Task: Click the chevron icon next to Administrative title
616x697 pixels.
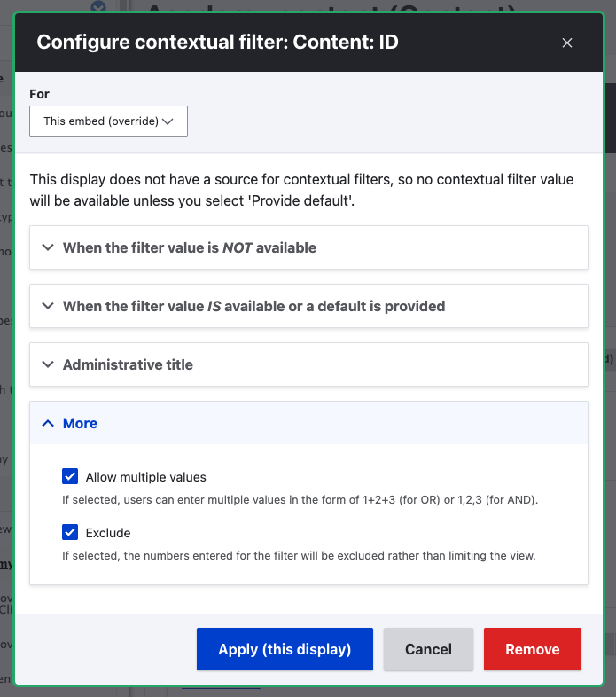Action: click(x=47, y=365)
